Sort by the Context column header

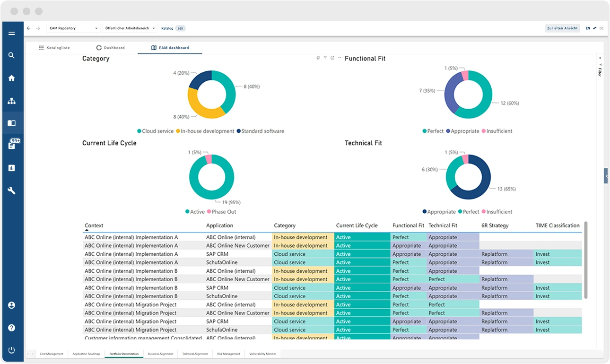(x=94, y=226)
